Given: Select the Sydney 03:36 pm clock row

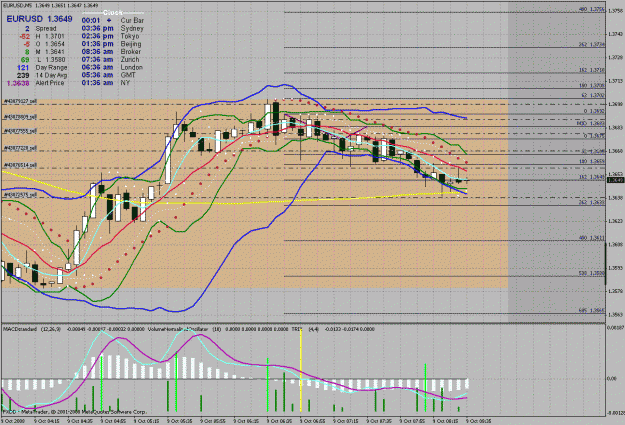Looking at the screenshot, I should 112,28.
